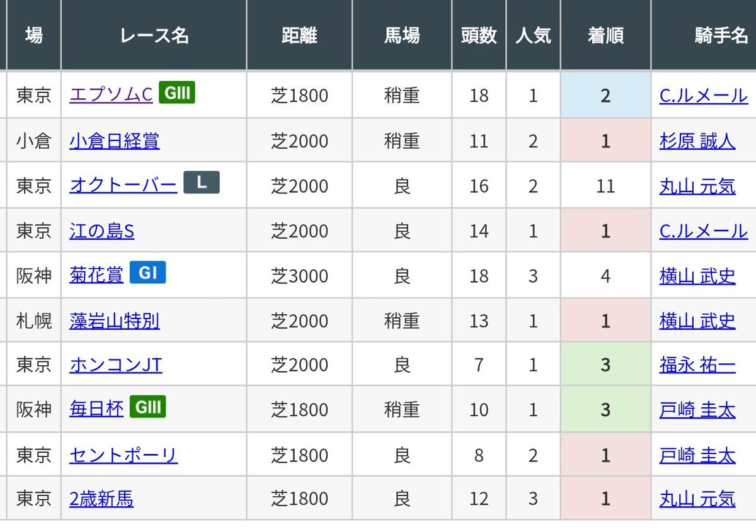Click 横山 武史 in the 菊花賞 row
Viewport: 756px width, 532px height.
[697, 276]
